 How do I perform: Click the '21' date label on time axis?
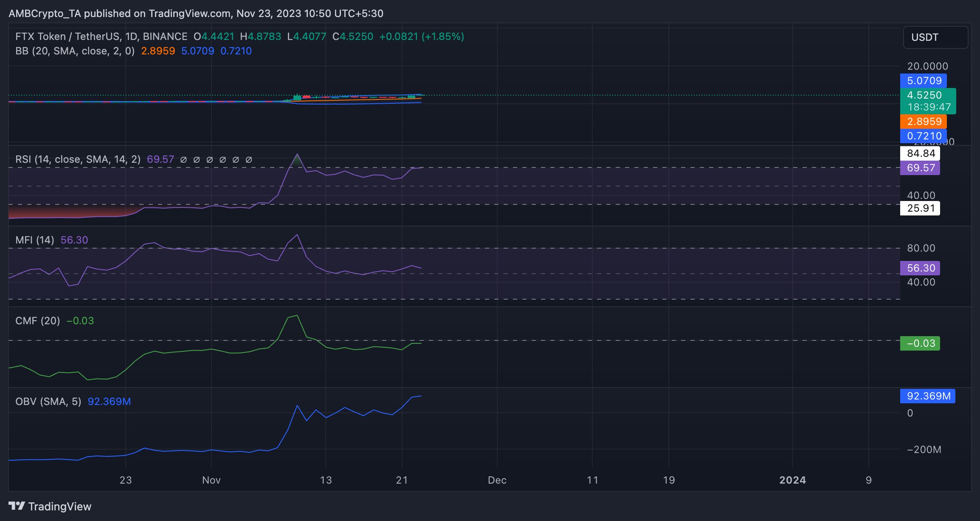click(x=402, y=480)
